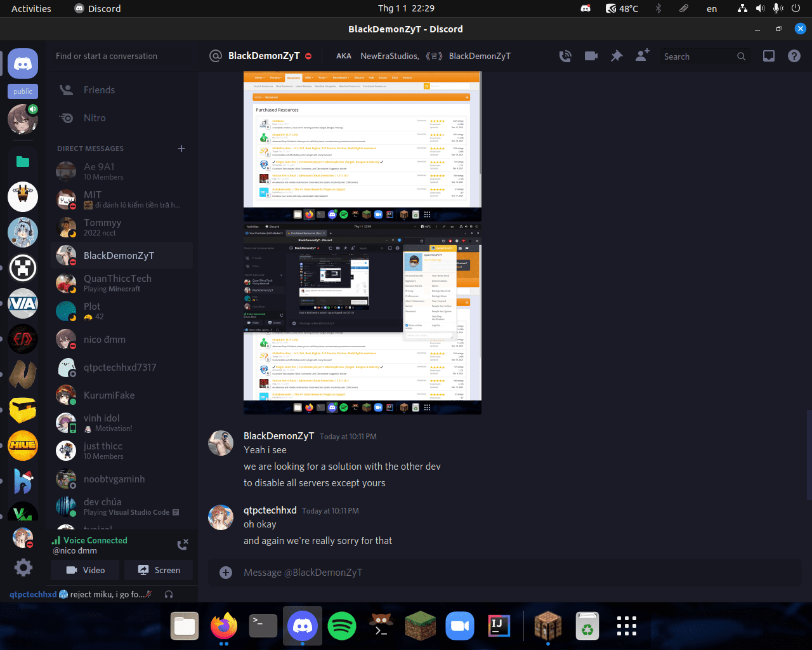Turn on Video in voice panel
The image size is (812, 650).
(85, 570)
